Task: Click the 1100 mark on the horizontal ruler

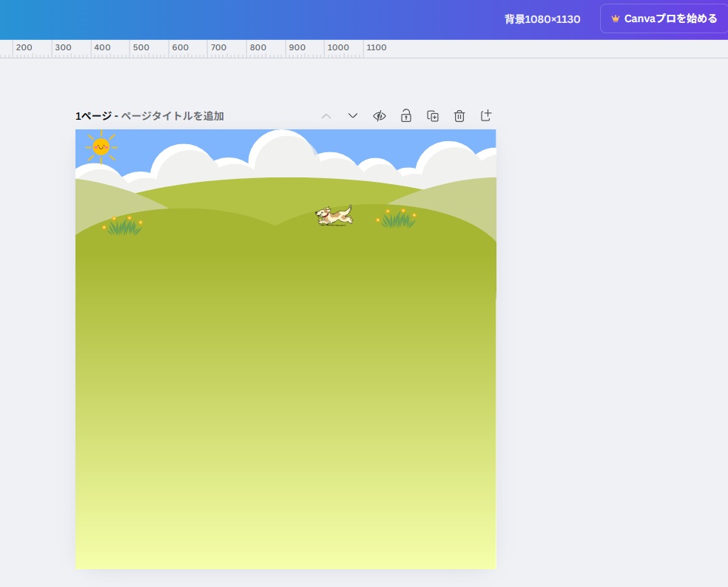Action: pyautogui.click(x=376, y=48)
